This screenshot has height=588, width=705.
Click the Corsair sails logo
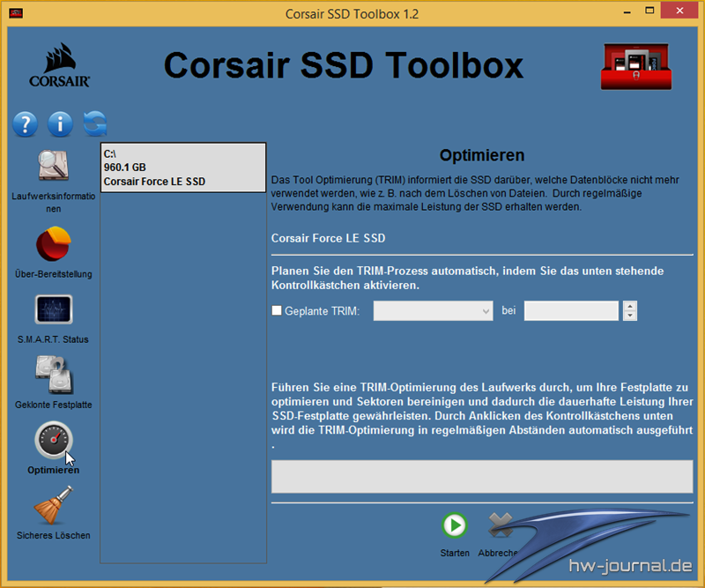coord(59,64)
